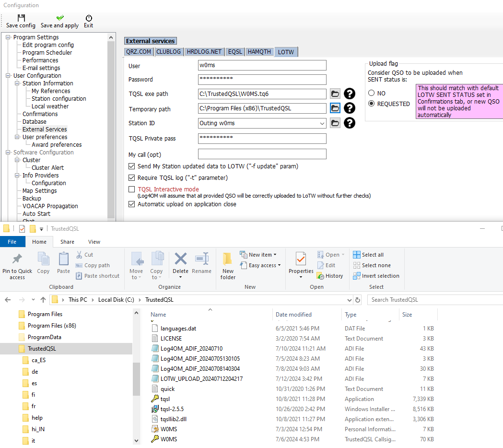This screenshot has width=503, height=448.
Task: Browse for Temporary path folder icon
Action: [x=335, y=108]
